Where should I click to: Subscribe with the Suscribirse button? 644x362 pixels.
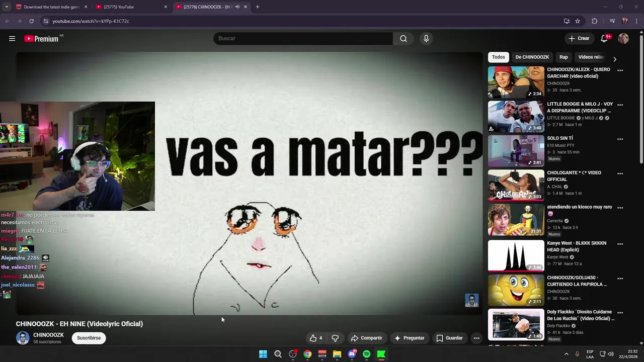[89, 338]
